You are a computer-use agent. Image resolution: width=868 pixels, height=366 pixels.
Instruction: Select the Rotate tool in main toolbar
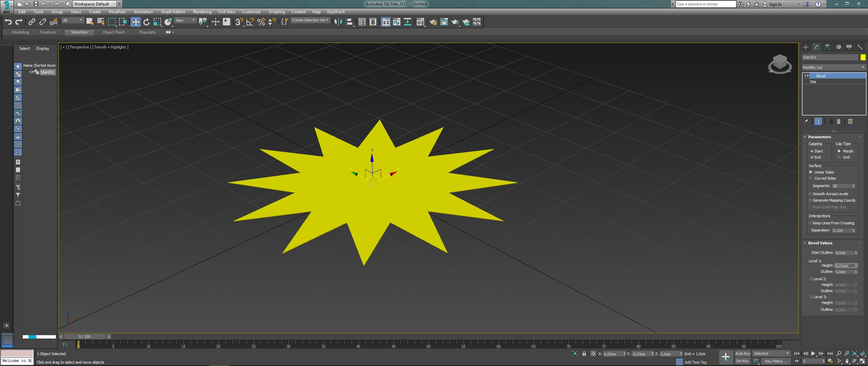146,22
